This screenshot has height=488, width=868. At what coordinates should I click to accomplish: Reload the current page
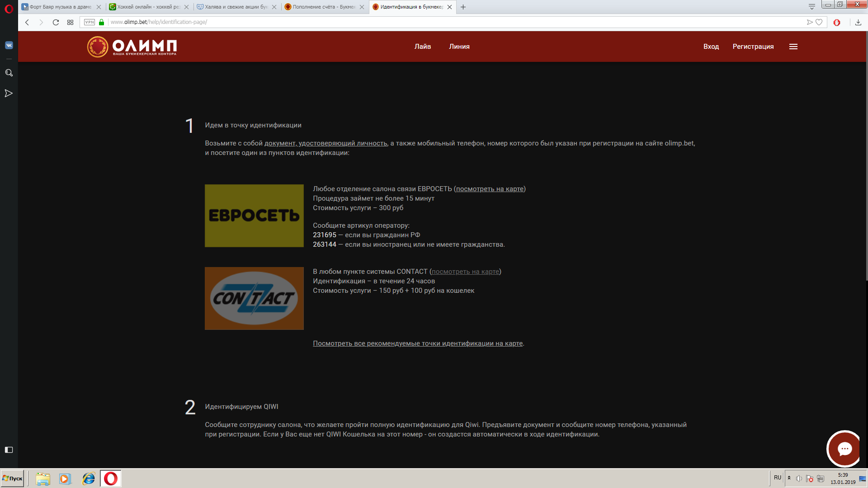(56, 22)
